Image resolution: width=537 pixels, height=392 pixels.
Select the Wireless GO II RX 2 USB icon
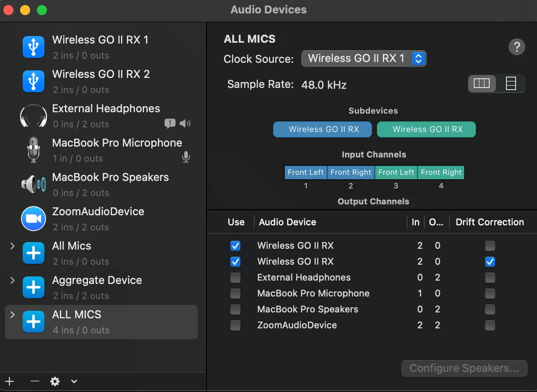tap(34, 81)
